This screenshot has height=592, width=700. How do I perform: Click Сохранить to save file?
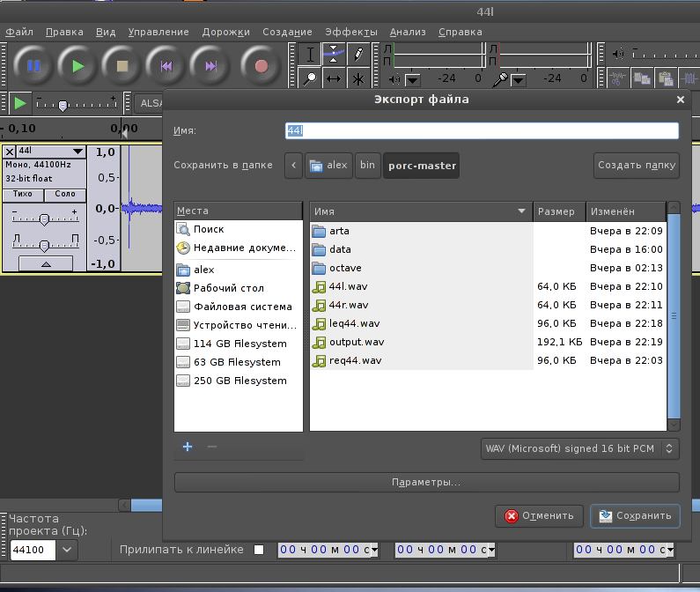[x=635, y=516]
